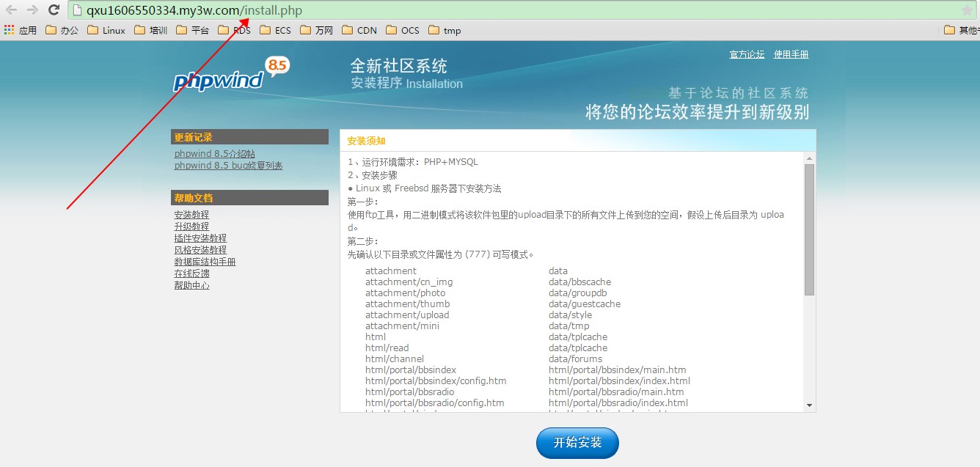Click the 全新社区系统 header title

point(398,66)
